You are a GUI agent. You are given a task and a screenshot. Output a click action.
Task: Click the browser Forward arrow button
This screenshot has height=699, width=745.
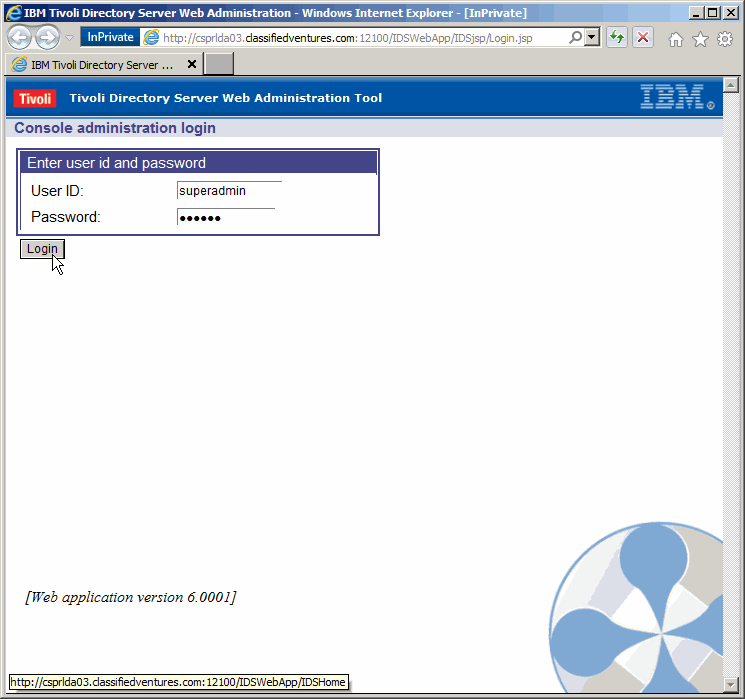coord(47,38)
